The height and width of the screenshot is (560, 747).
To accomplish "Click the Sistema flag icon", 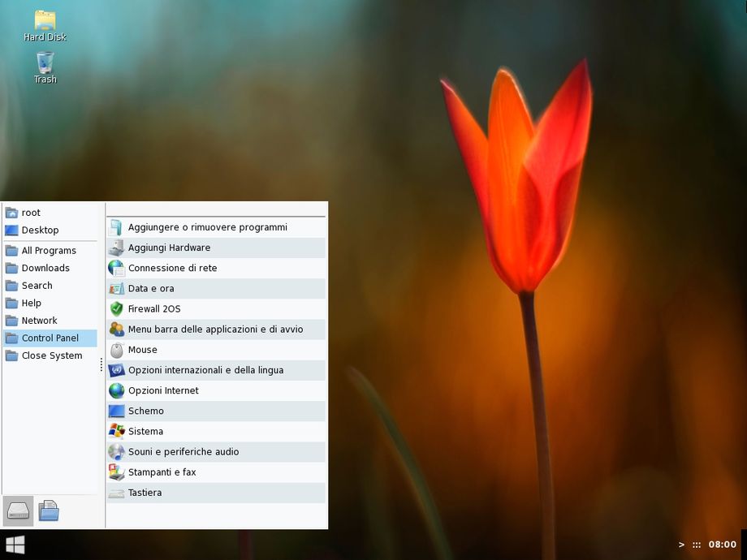I will (x=116, y=431).
